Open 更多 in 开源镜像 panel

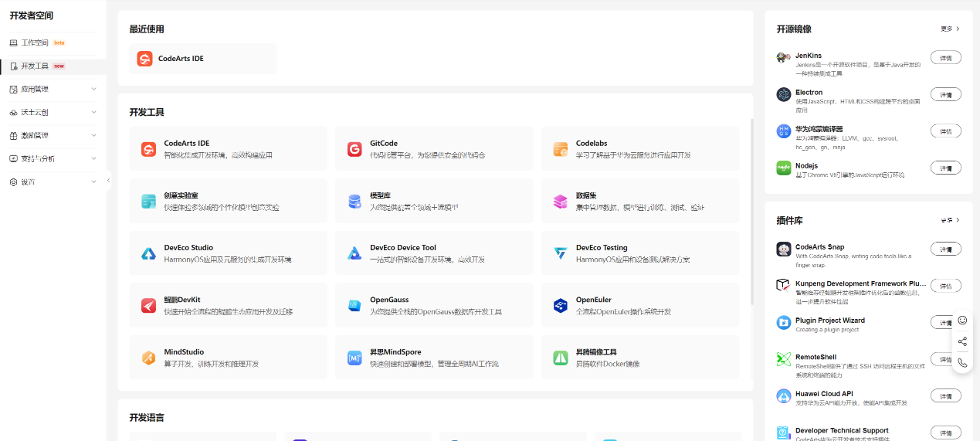(951, 29)
